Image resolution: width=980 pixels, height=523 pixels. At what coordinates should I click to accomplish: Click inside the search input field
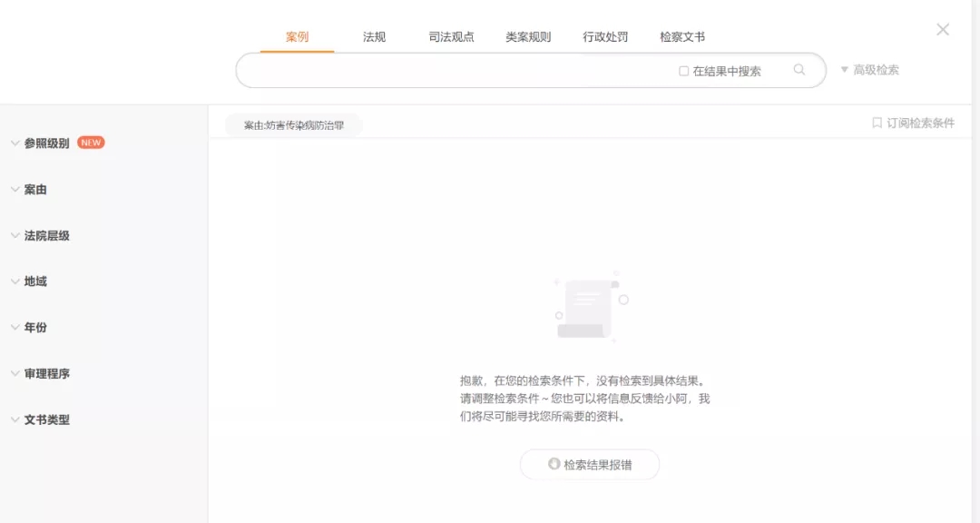(x=454, y=71)
